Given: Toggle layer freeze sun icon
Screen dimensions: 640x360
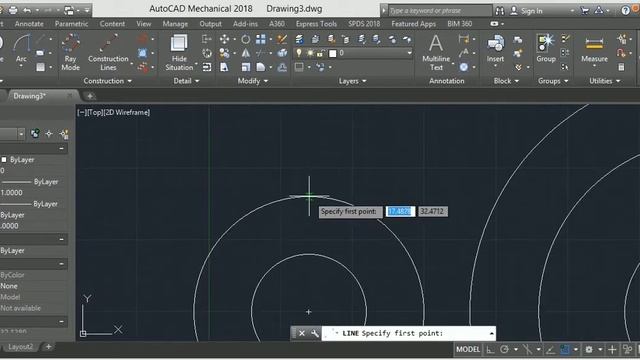Looking at the screenshot, I should click(x=310, y=53).
